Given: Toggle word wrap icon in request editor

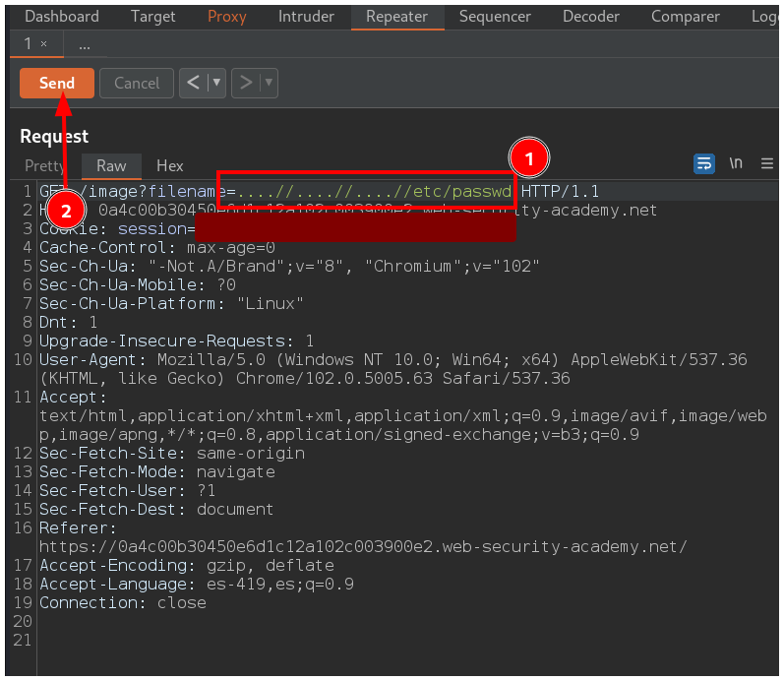Looking at the screenshot, I should point(704,164).
